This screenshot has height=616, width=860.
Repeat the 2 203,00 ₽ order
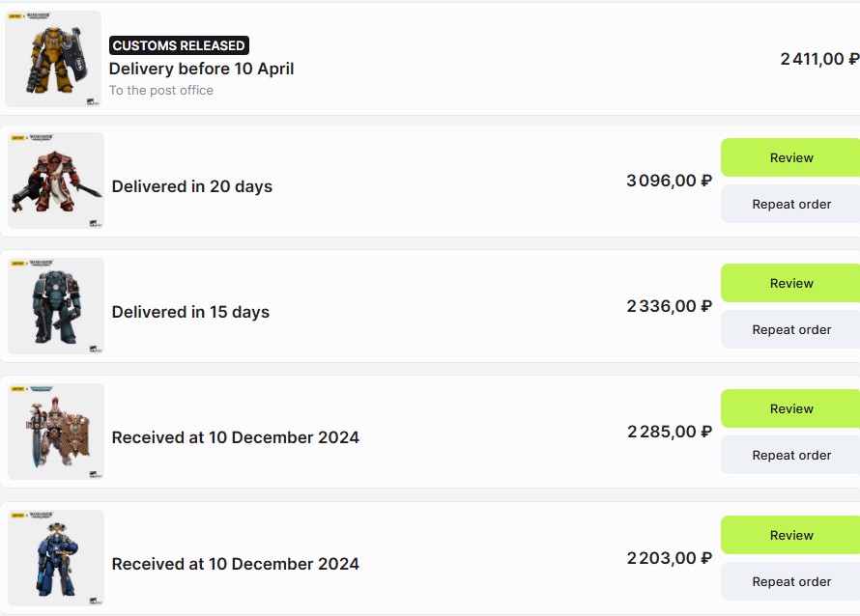(x=790, y=581)
